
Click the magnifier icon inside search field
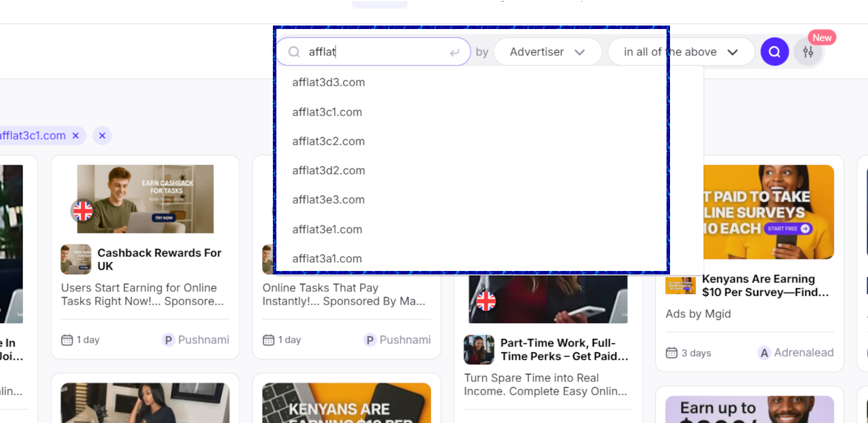(x=294, y=52)
